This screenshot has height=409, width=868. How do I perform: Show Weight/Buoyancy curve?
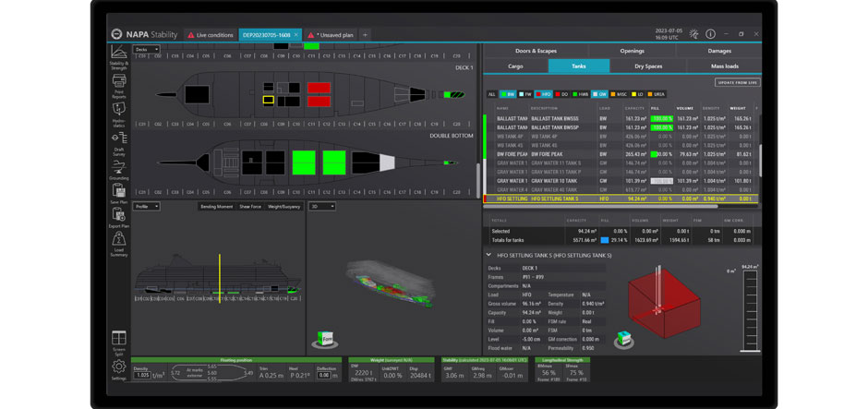(x=284, y=207)
